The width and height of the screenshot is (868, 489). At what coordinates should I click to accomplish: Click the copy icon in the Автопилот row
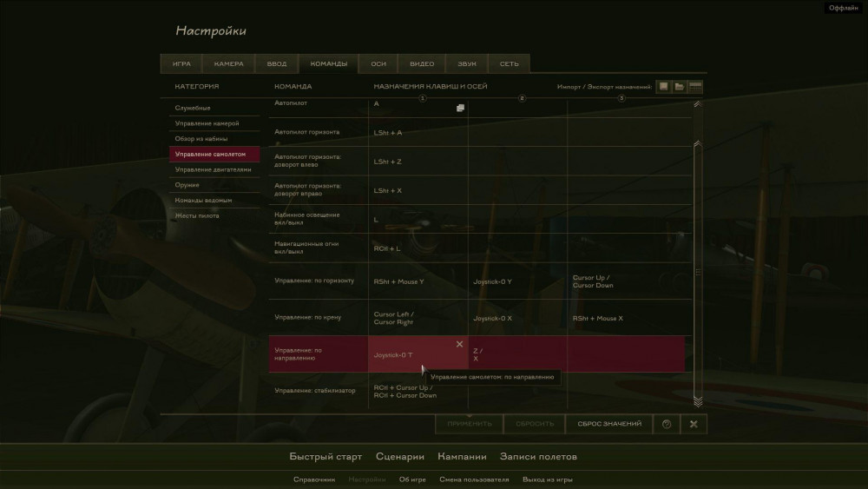tap(460, 108)
